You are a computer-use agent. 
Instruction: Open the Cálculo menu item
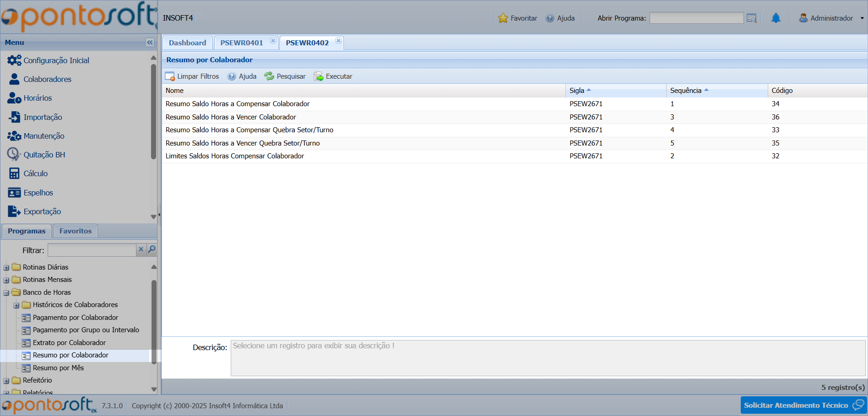click(x=35, y=173)
